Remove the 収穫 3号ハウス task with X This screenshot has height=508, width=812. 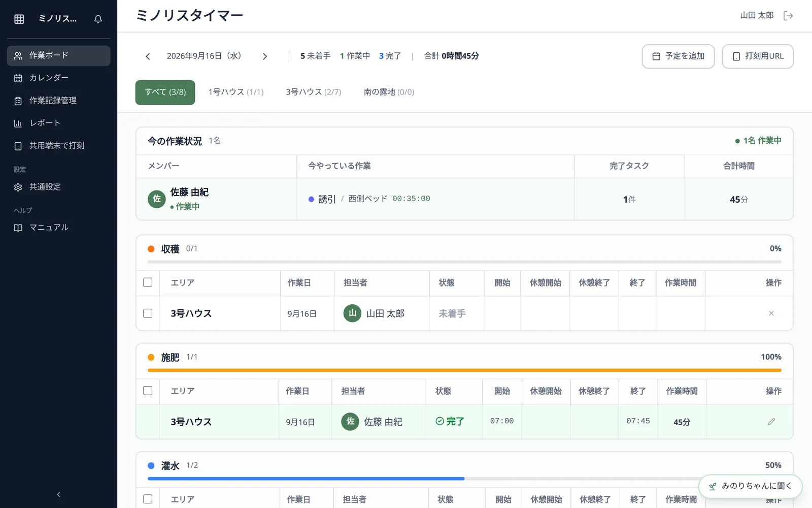coord(771,313)
